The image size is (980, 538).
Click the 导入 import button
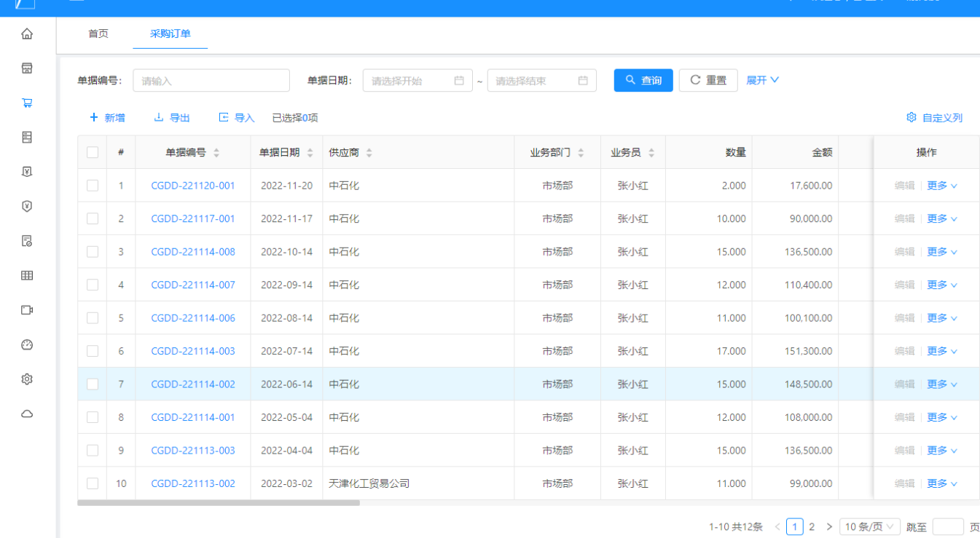pos(237,118)
